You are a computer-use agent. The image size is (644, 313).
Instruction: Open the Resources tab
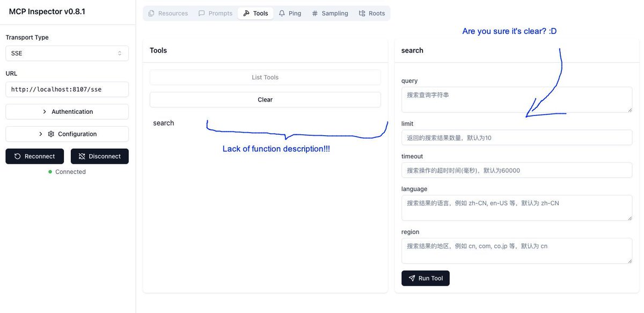[168, 13]
